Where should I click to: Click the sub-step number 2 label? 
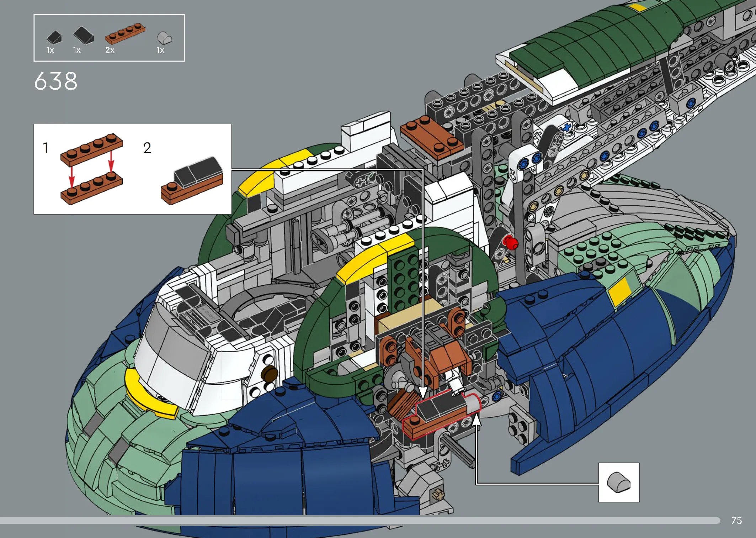147,148
